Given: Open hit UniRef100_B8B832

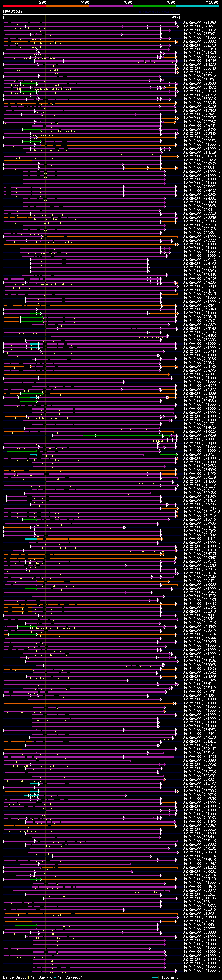Looking at the screenshot, I should (x=199, y=41).
